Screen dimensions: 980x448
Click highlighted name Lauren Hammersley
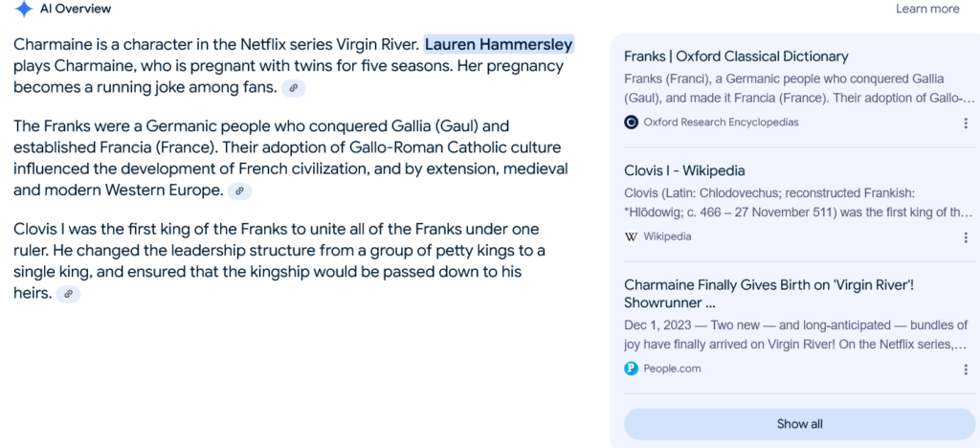pyautogui.click(x=499, y=44)
